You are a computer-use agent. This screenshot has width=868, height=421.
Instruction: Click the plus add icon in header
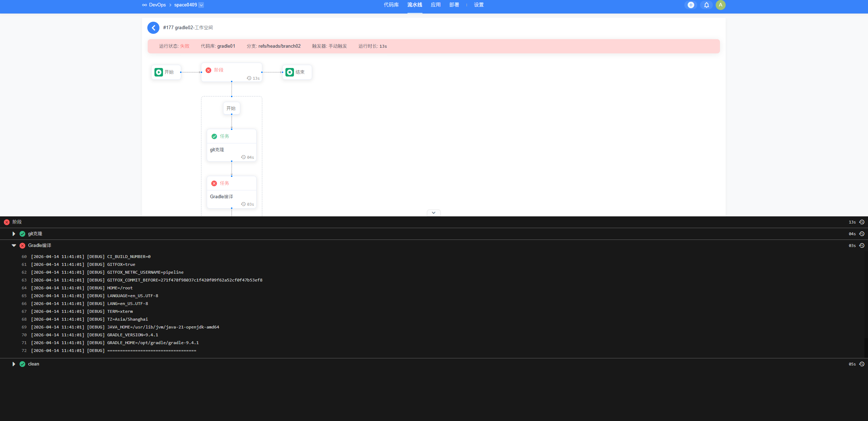click(691, 5)
